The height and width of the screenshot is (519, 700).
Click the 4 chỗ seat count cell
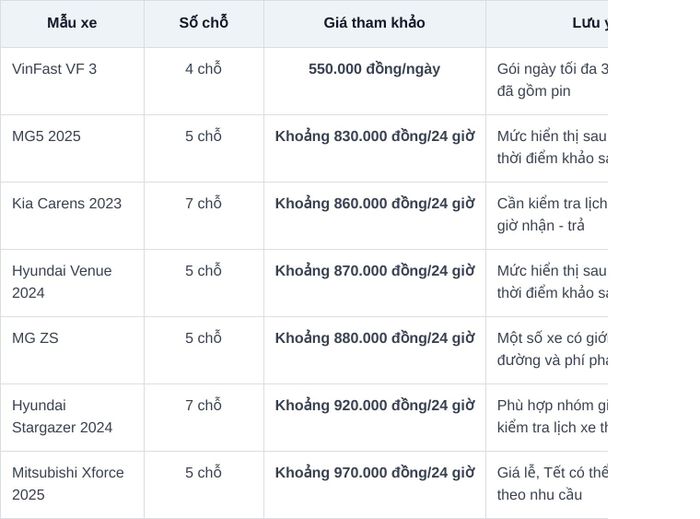coord(204,81)
